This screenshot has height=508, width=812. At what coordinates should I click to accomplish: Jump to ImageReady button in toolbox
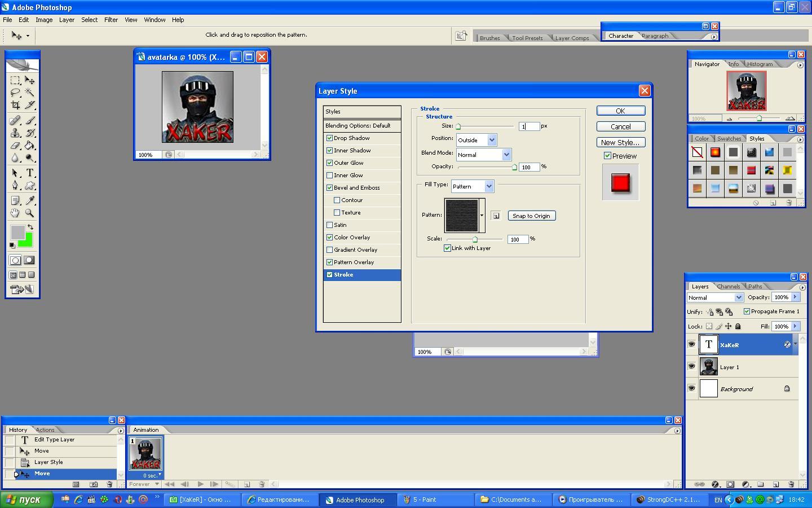[x=22, y=290]
